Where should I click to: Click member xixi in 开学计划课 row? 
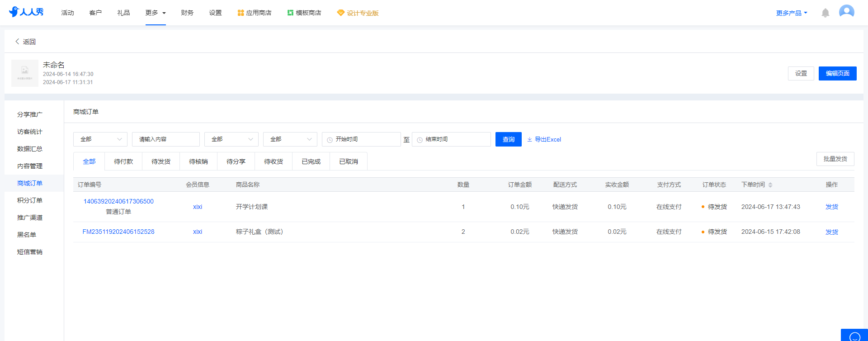[x=198, y=207]
